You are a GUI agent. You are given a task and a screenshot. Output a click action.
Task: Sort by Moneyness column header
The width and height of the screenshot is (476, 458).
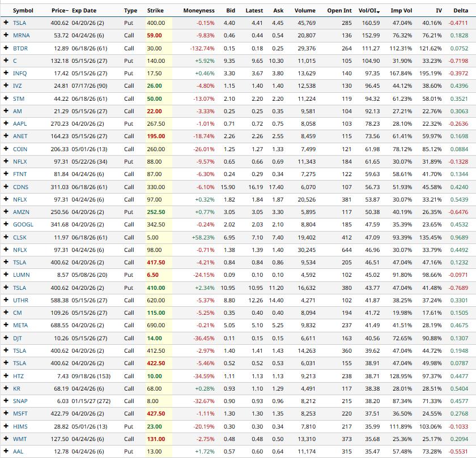pos(199,11)
